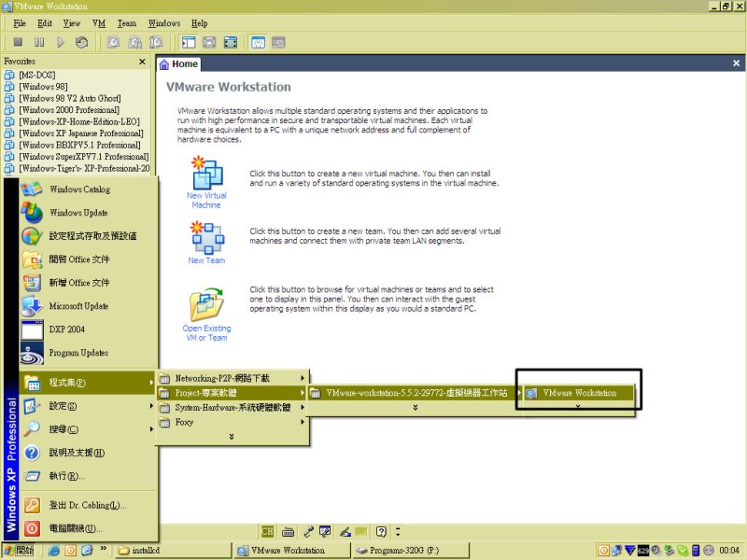Close the Home tab with X
The height and width of the screenshot is (560, 747).
[736, 63]
